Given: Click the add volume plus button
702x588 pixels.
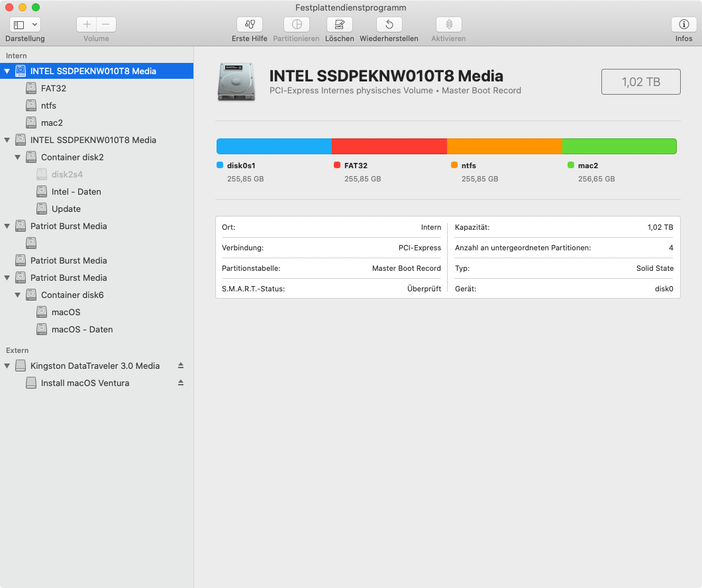Looking at the screenshot, I should pyautogui.click(x=87, y=24).
